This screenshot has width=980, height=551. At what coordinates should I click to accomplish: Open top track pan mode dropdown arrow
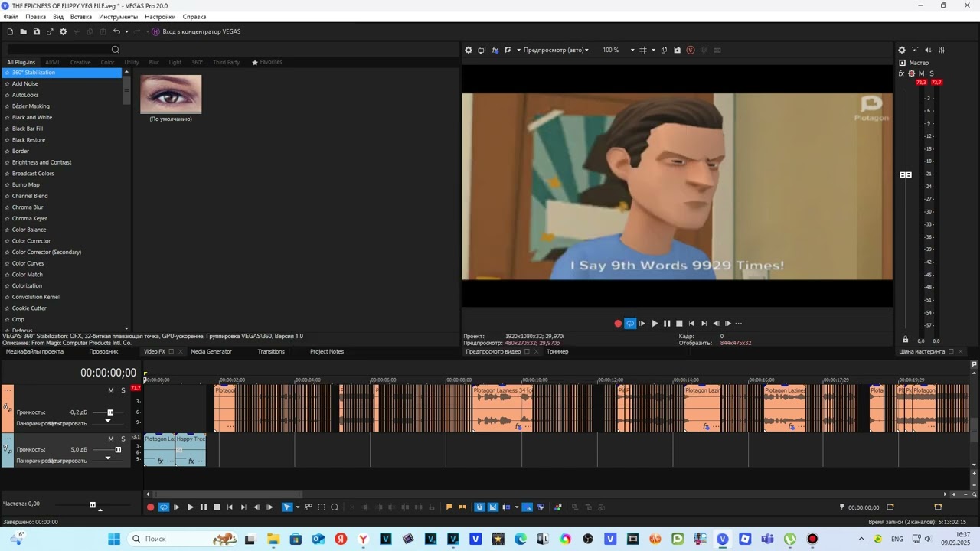[x=107, y=420]
